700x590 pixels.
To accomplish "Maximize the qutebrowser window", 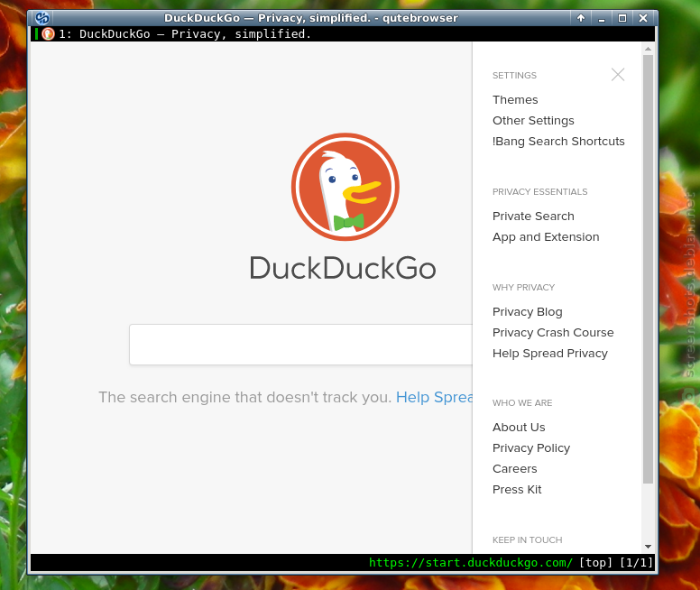I will (x=622, y=18).
